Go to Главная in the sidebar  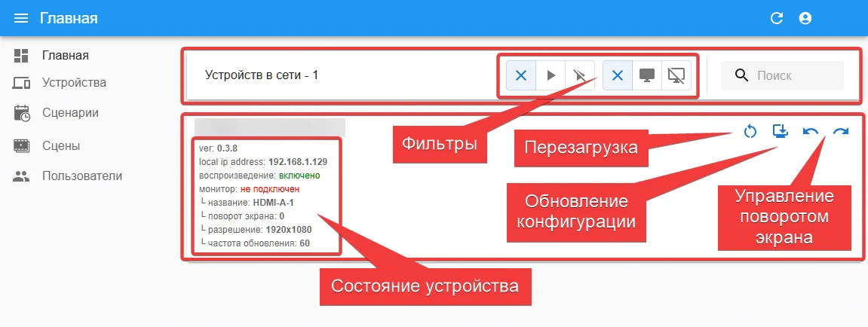pos(66,55)
